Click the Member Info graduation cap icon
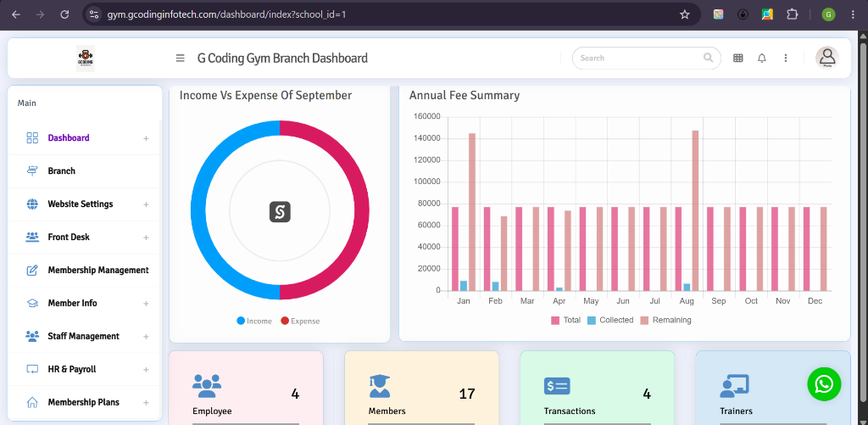 click(x=33, y=303)
